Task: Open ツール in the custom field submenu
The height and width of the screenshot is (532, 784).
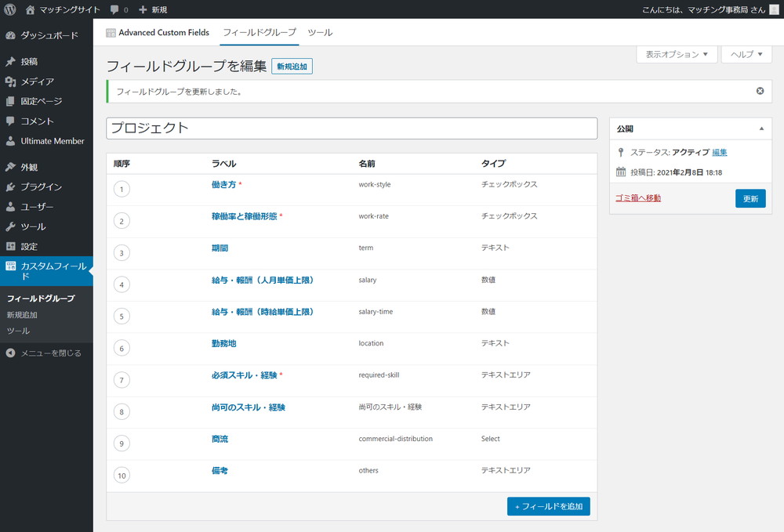Action: pos(18,331)
